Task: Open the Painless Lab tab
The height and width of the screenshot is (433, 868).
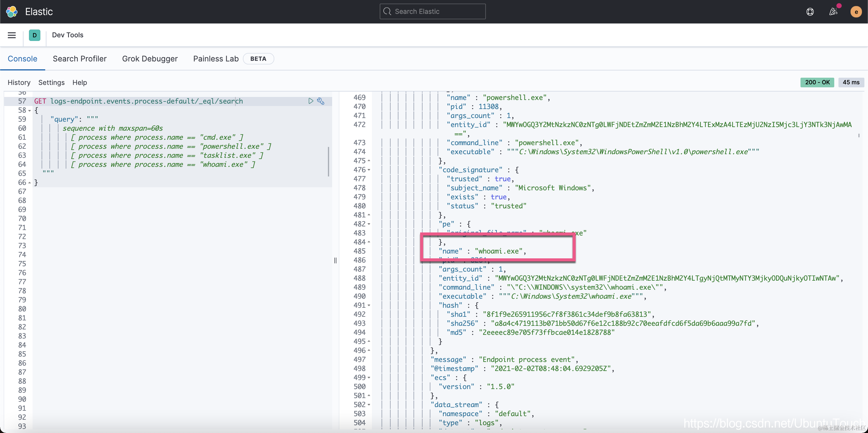Action: (216, 59)
